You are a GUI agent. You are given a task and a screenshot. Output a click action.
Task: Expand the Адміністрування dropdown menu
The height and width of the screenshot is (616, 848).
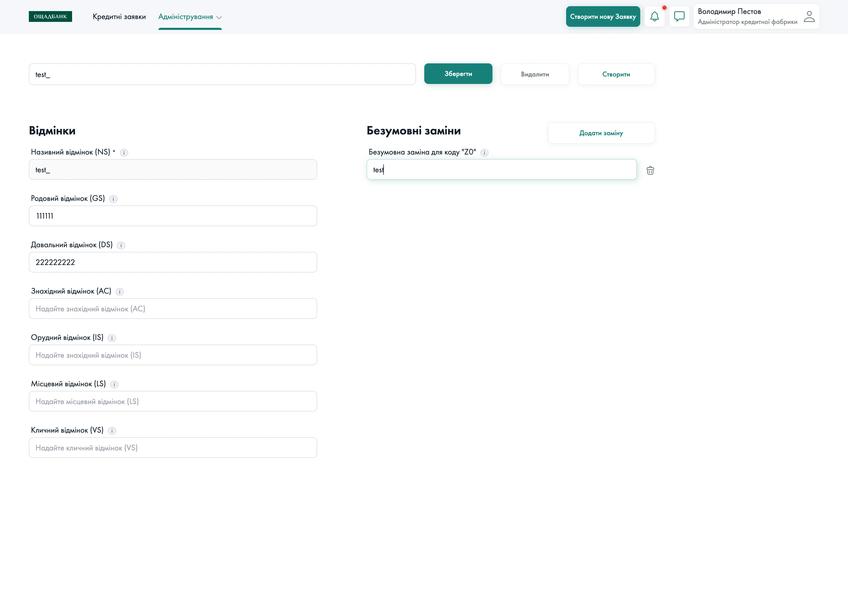coord(189,17)
